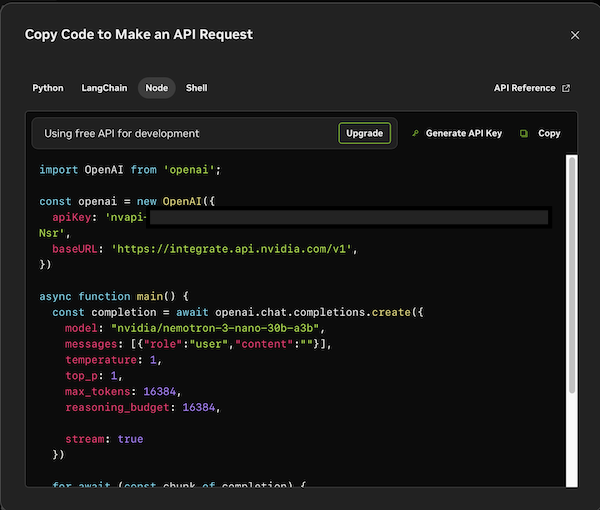Close the API request dialog
Viewport: 600px width, 510px height.
coord(575,35)
